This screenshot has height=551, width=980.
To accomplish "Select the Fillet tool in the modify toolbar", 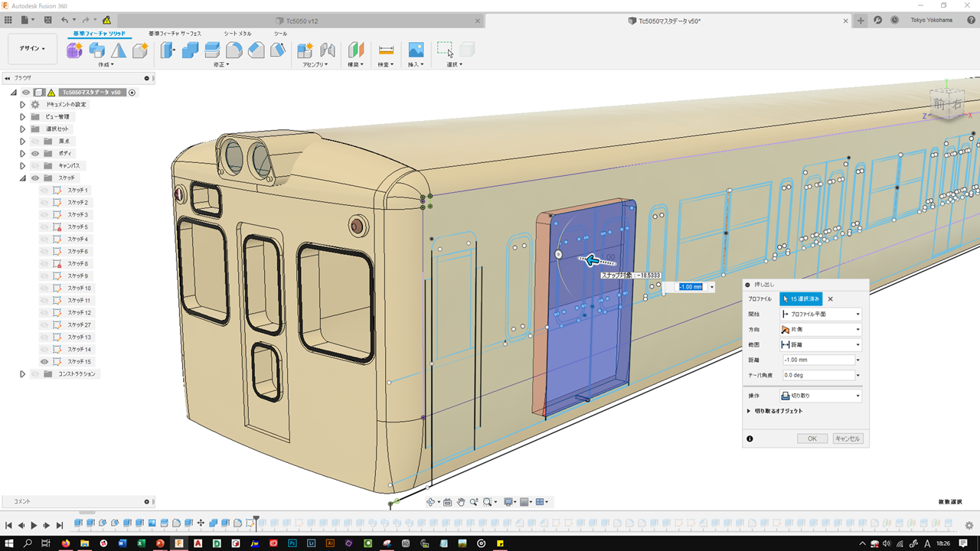I will [234, 51].
